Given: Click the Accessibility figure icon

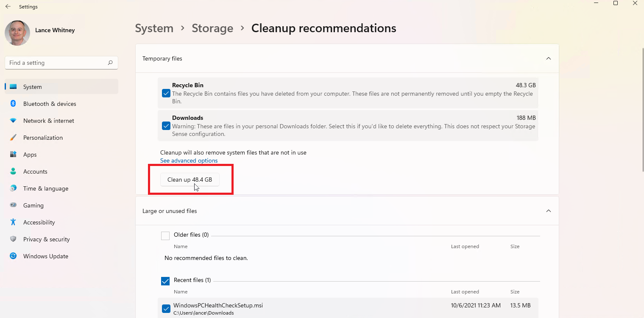Looking at the screenshot, I should [x=13, y=222].
